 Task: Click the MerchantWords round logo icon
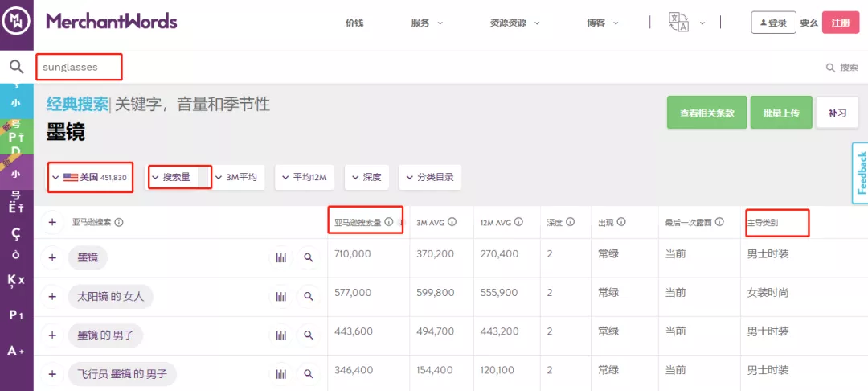(x=17, y=23)
